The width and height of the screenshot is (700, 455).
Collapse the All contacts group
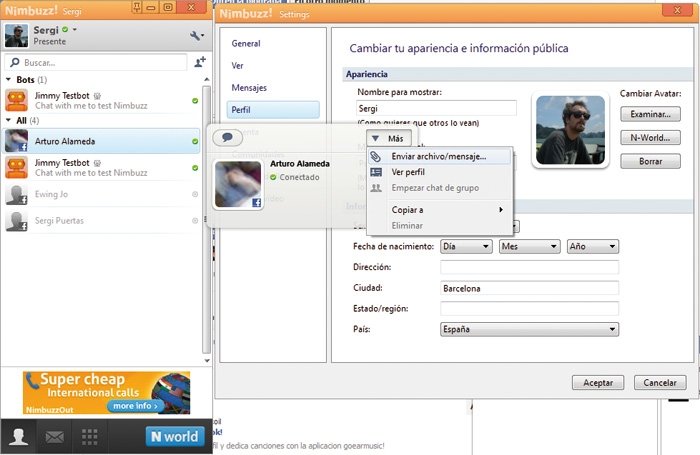click(8, 120)
